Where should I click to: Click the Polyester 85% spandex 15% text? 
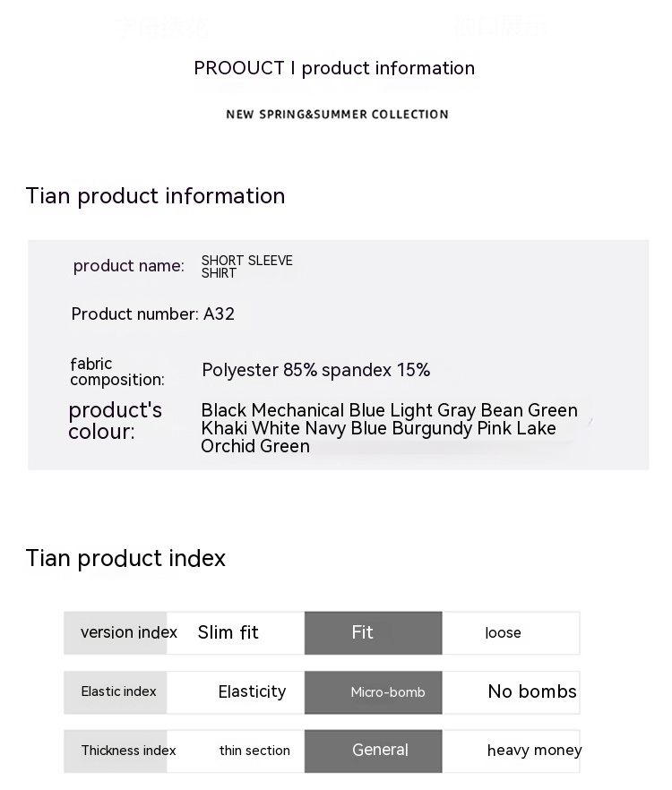pyautogui.click(x=315, y=370)
